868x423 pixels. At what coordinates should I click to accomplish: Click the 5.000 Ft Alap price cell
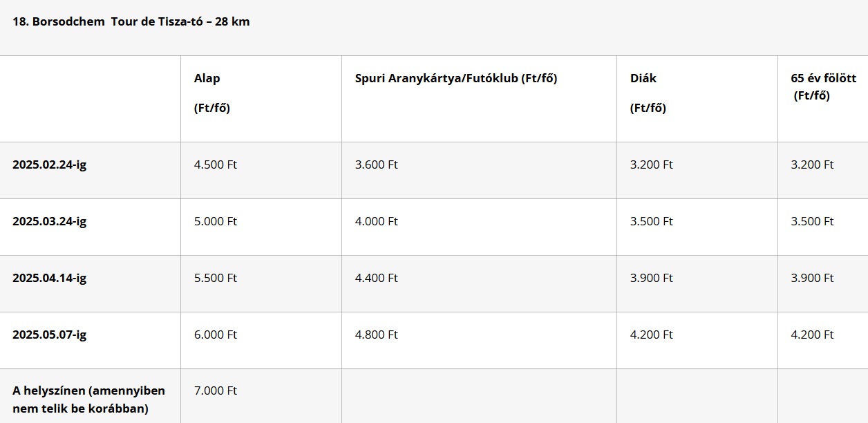[216, 221]
